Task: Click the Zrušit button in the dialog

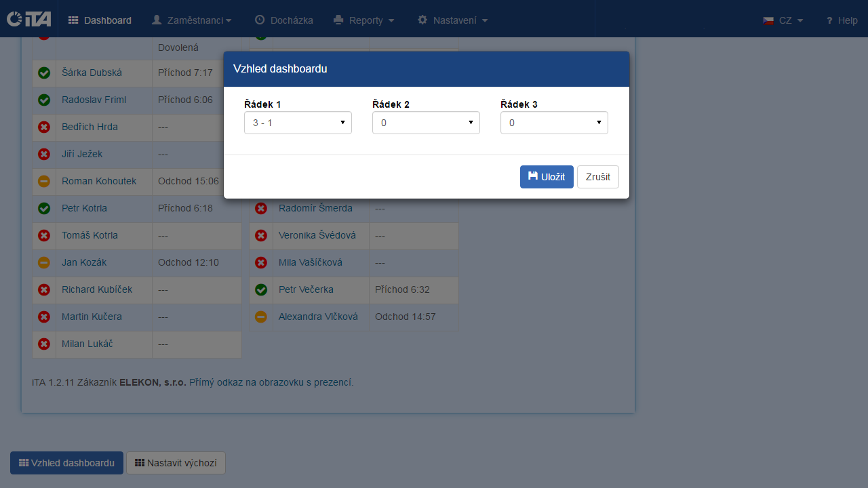Action: click(597, 177)
